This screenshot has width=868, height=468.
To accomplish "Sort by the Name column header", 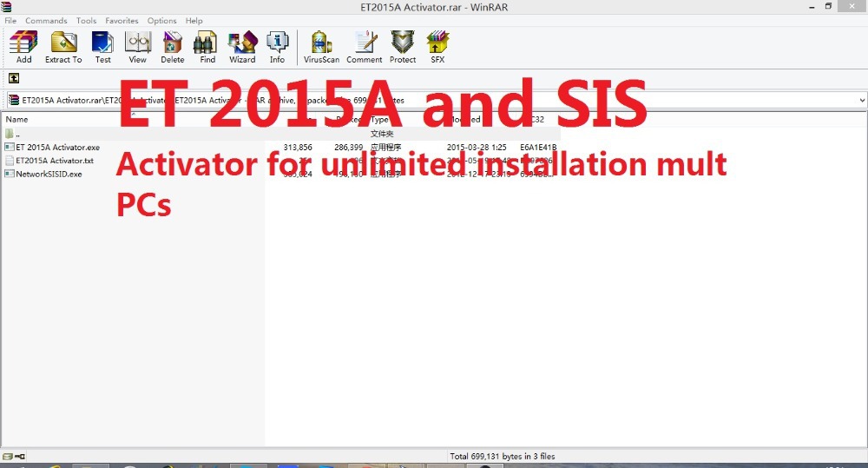I will tap(16, 119).
